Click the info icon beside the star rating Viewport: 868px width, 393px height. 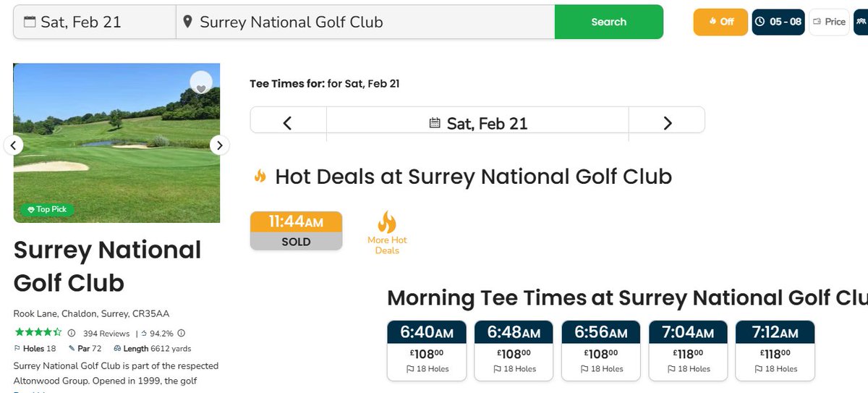coord(71,334)
